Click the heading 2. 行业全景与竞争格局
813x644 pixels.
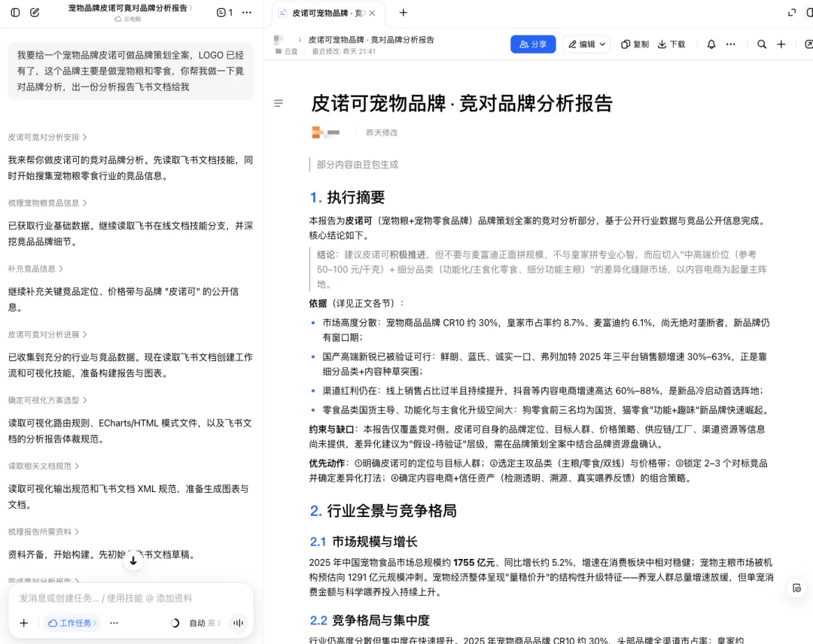[383, 511]
